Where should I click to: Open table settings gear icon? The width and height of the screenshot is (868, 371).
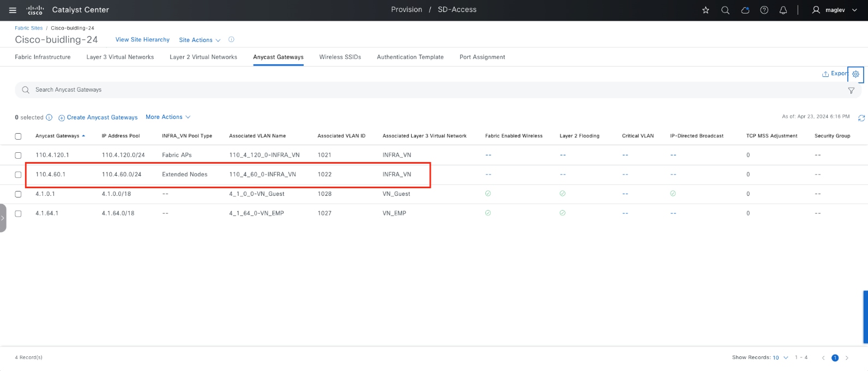point(855,74)
